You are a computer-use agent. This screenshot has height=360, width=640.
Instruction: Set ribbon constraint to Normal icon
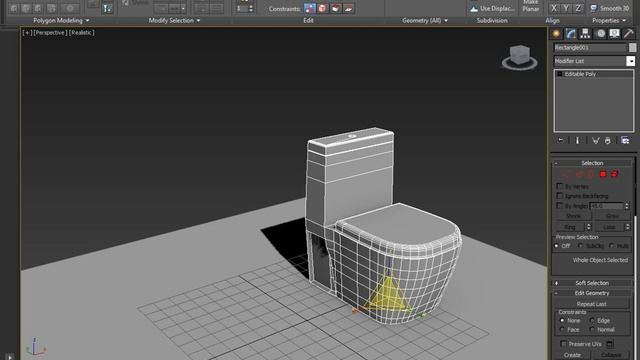(348, 8)
